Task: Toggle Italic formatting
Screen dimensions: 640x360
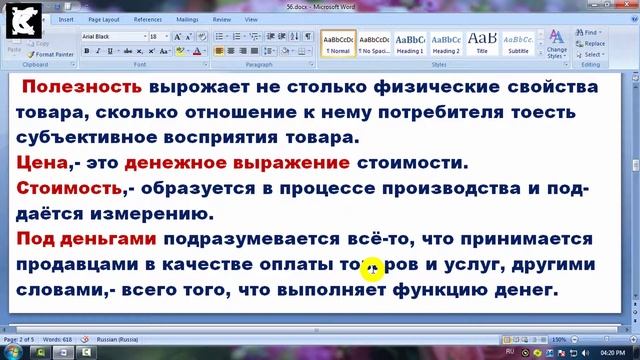Action: point(98,51)
